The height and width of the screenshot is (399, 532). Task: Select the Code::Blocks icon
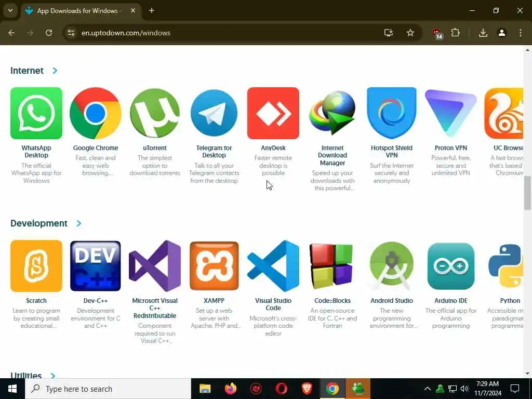coord(332,266)
